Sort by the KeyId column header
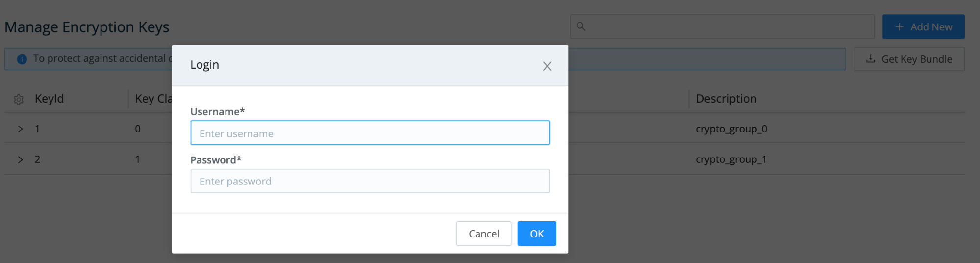Image resolution: width=980 pixels, height=263 pixels. coord(50,99)
